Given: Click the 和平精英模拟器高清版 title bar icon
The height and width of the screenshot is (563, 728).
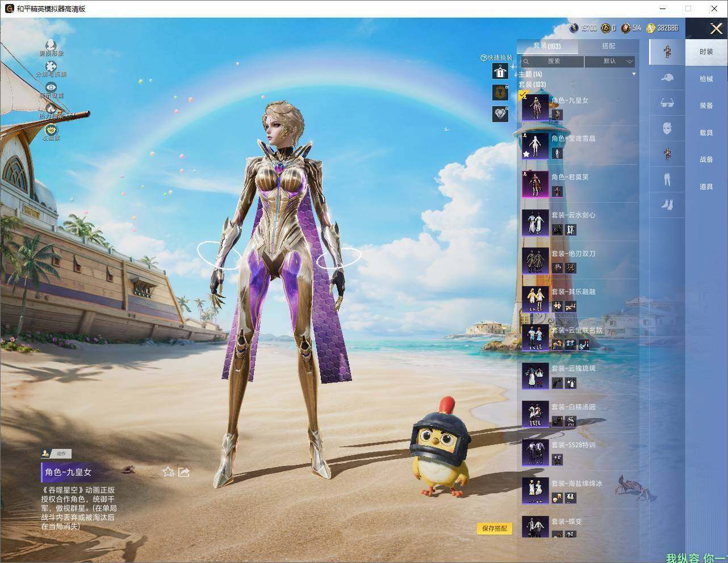Looking at the screenshot, I should point(9,9).
